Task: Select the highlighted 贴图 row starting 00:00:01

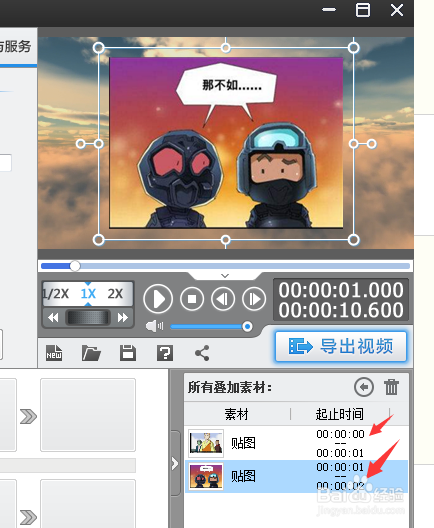Action: (296, 476)
